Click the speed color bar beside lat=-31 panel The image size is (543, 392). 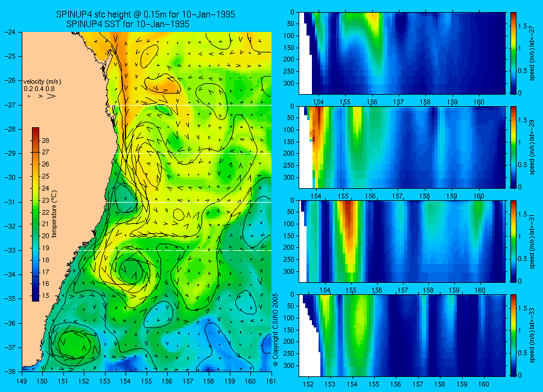click(513, 241)
